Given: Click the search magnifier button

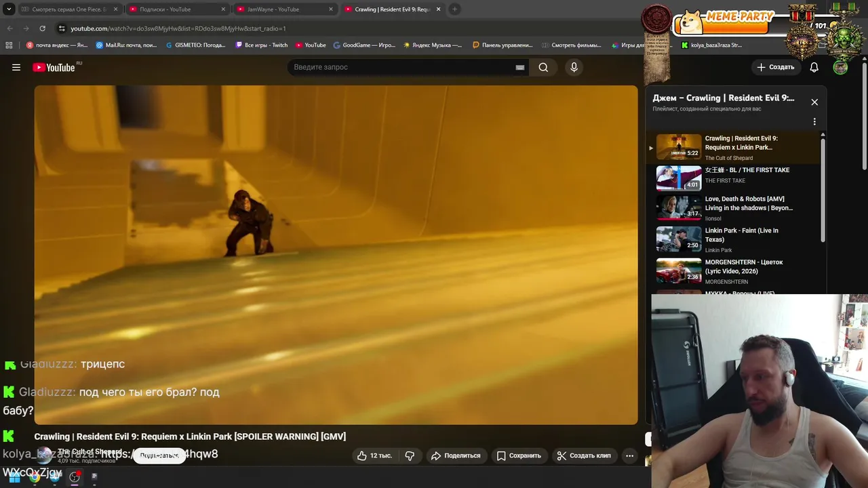Looking at the screenshot, I should tap(543, 67).
